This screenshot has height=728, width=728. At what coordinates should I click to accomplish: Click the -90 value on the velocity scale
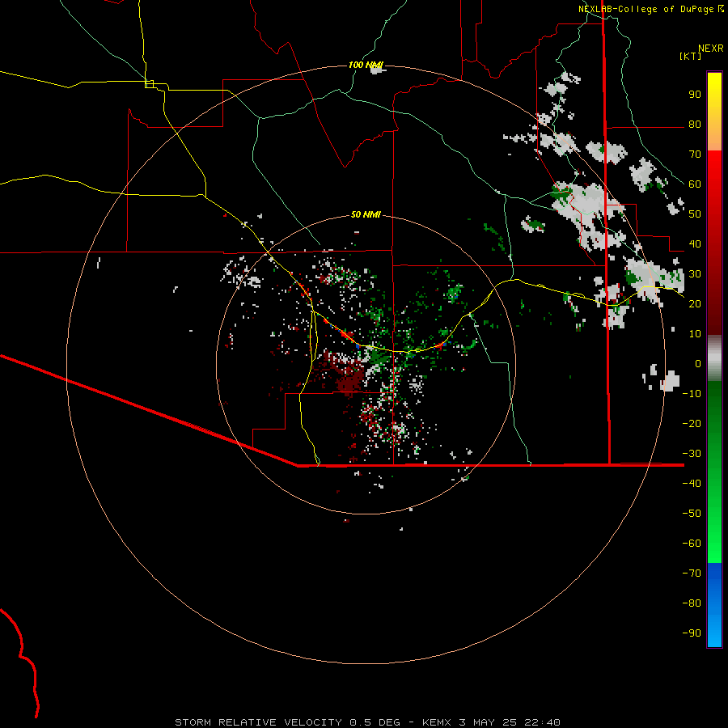tap(692, 633)
